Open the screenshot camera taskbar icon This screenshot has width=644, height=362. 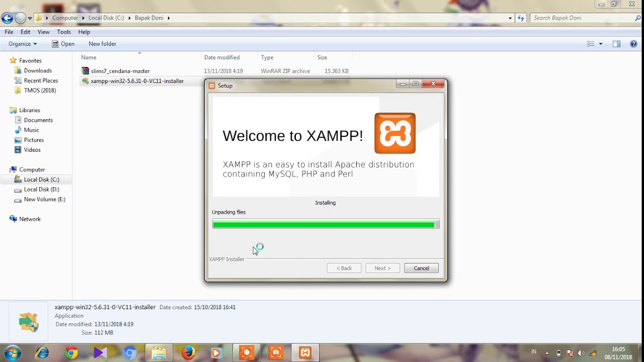[x=276, y=353]
